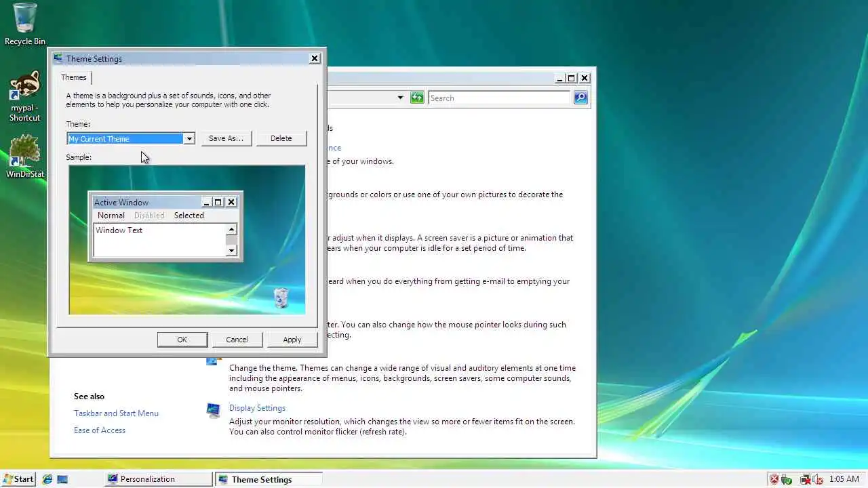Screen dimensions: 868x488
Task: Click the Cancel button
Action: [237, 340]
